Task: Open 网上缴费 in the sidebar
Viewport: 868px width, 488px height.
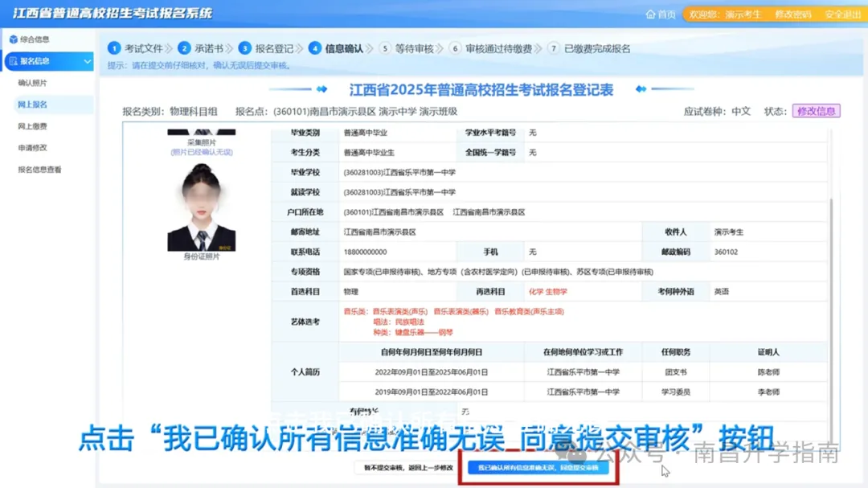Action: (33, 126)
